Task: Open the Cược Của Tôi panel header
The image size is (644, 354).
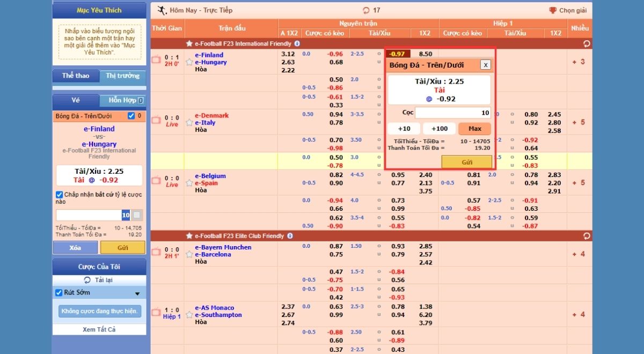Action: [x=99, y=267]
